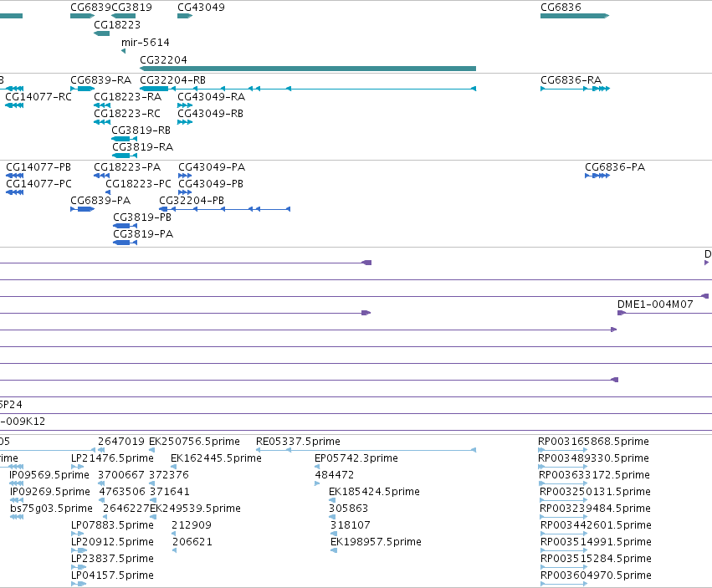Image resolution: width=712 pixels, height=588 pixels.
Task: Click transcript CG18223-RA
Action: click(x=102, y=105)
